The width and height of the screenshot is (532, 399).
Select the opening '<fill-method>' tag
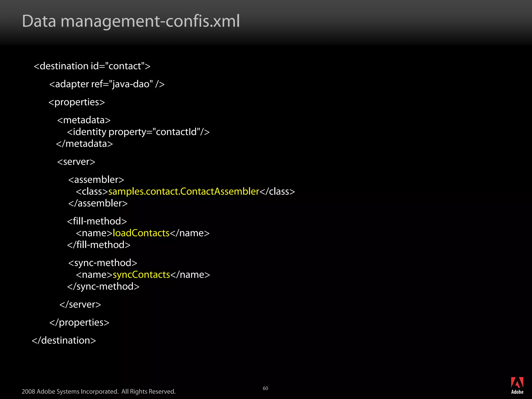pyautogui.click(x=97, y=221)
